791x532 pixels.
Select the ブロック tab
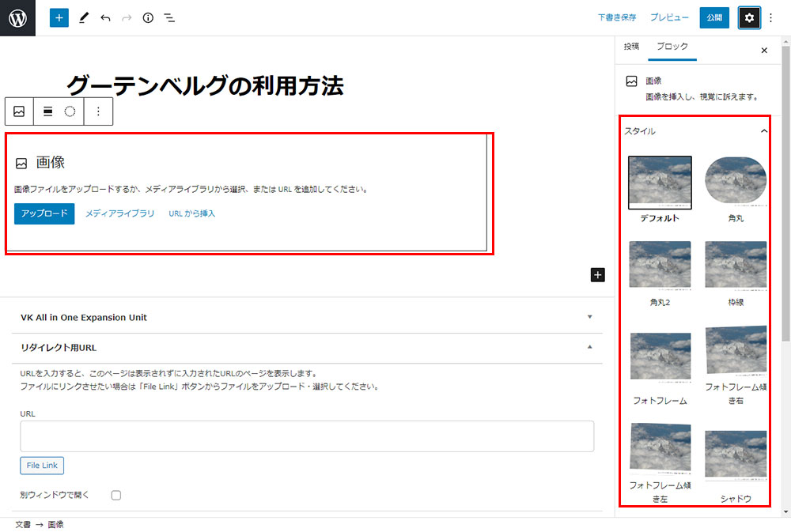(x=672, y=47)
